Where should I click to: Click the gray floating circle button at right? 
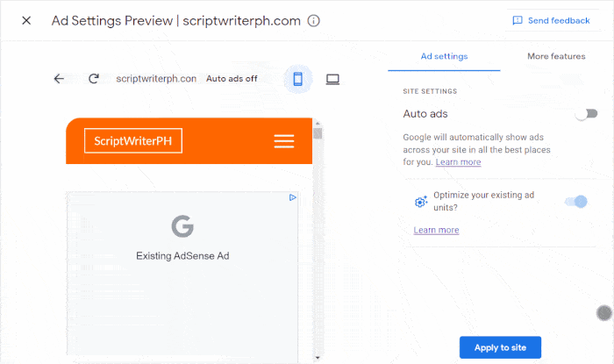pyautogui.click(x=604, y=313)
